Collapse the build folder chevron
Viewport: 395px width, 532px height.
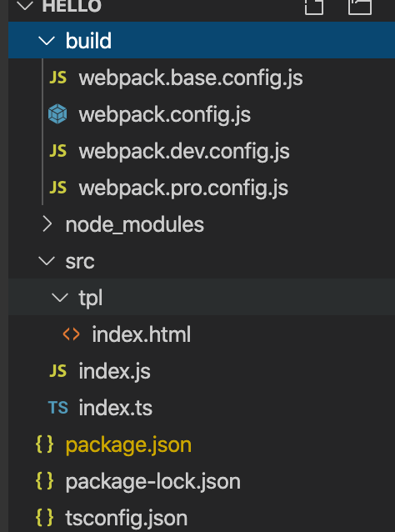47,41
